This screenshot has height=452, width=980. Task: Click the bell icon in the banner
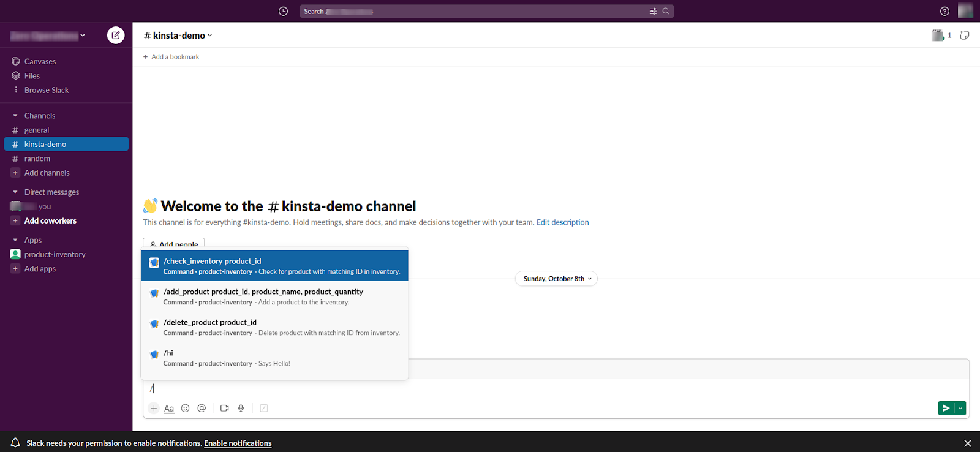(15, 443)
